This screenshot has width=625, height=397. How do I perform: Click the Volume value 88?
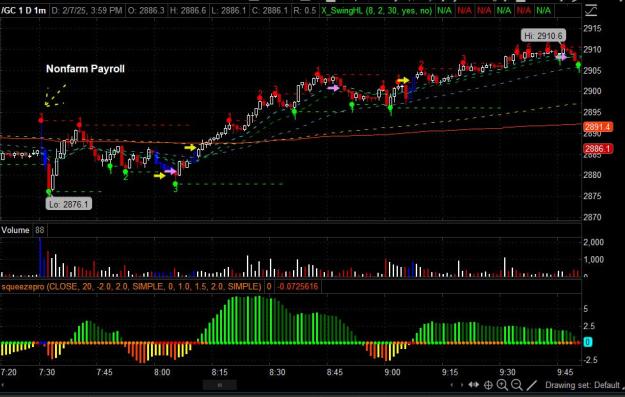pos(39,230)
